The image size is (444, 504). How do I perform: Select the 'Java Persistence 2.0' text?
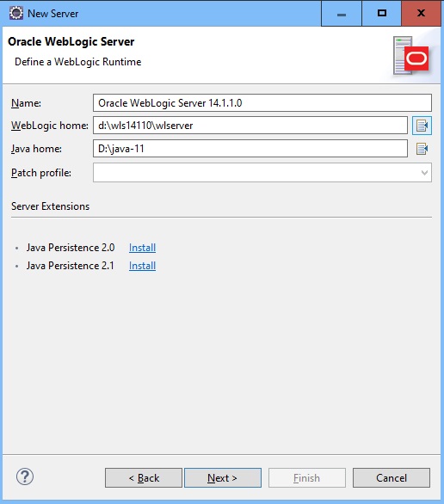pos(71,248)
